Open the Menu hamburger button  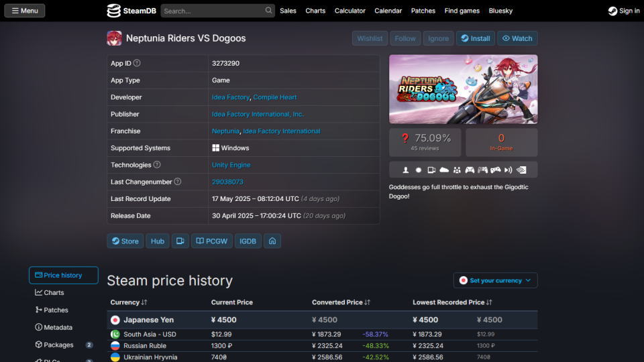point(25,11)
